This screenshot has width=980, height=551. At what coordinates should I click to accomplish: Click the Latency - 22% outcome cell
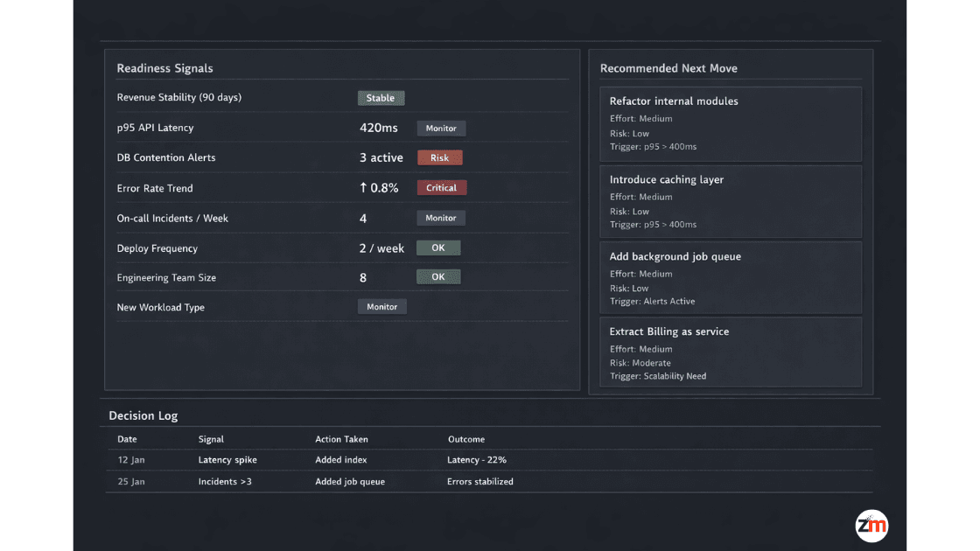477,460
